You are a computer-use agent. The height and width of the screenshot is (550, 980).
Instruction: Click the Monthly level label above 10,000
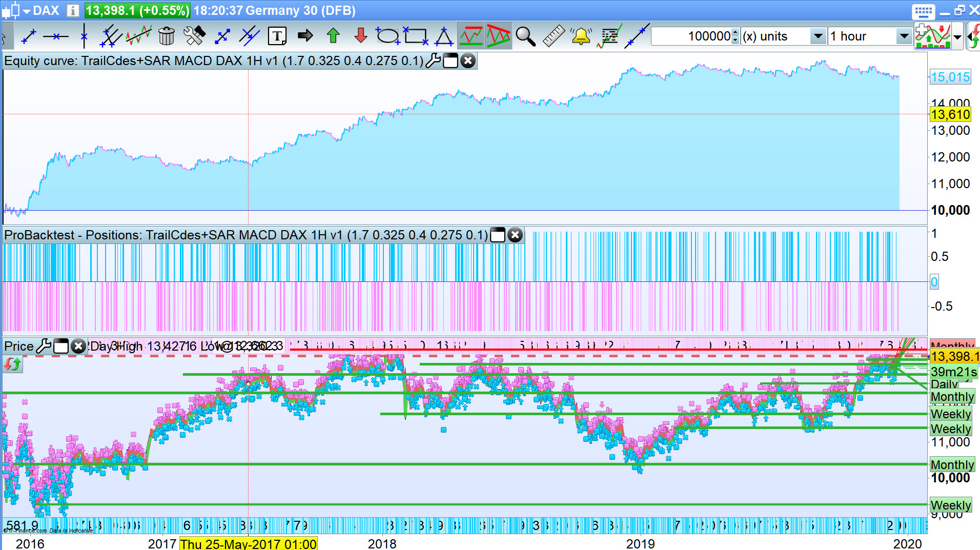pyautogui.click(x=952, y=465)
